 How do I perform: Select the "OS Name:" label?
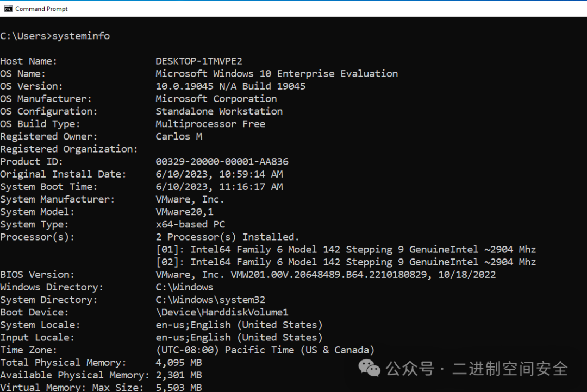point(23,74)
